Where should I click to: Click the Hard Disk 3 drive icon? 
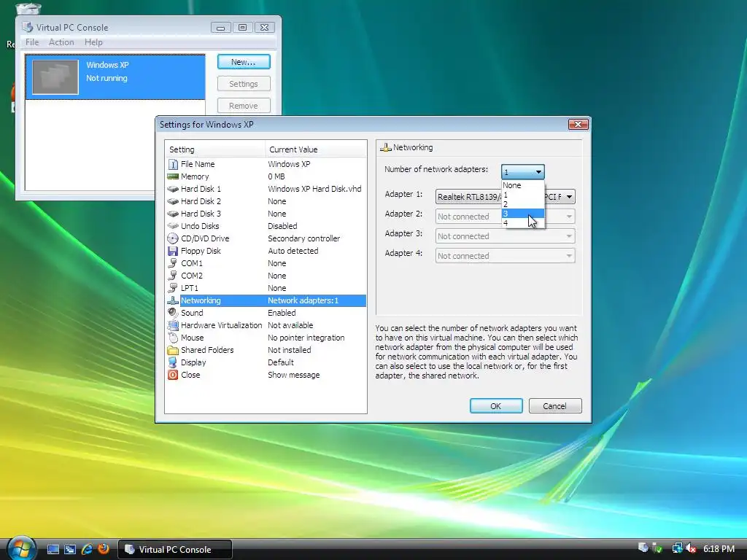(173, 214)
